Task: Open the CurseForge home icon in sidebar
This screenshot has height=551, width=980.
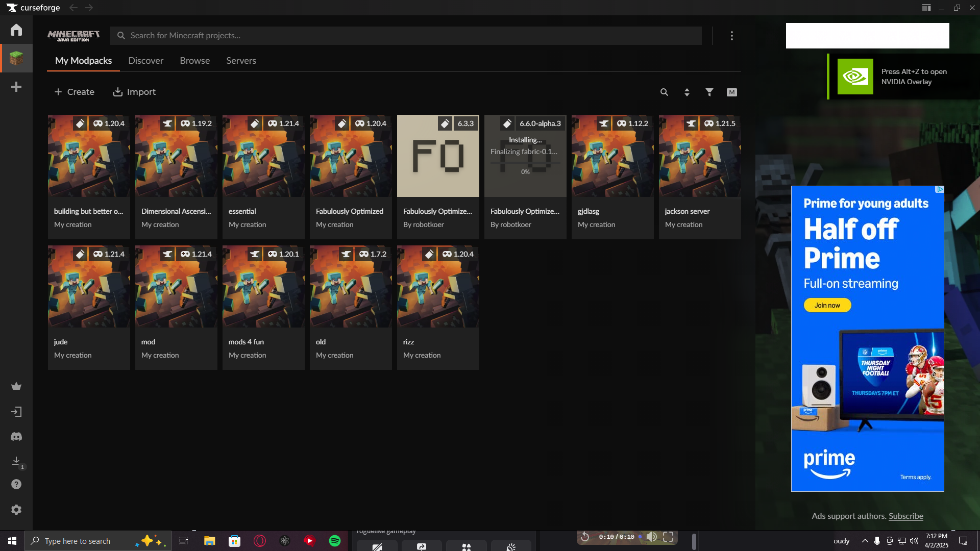Action: coord(16,30)
